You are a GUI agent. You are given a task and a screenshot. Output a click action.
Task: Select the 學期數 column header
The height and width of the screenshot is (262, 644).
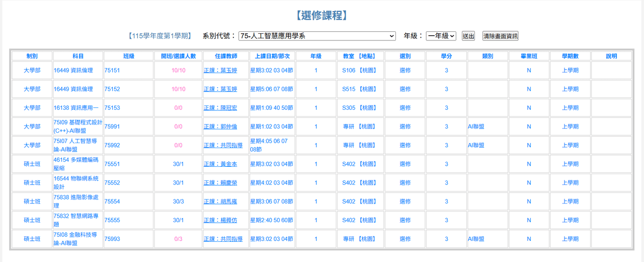pos(570,56)
